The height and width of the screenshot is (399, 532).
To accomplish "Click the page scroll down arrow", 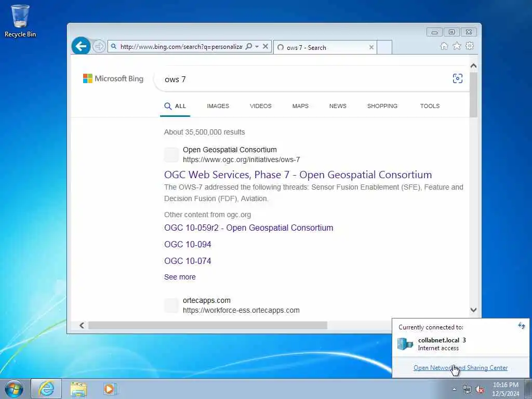I will point(473,310).
